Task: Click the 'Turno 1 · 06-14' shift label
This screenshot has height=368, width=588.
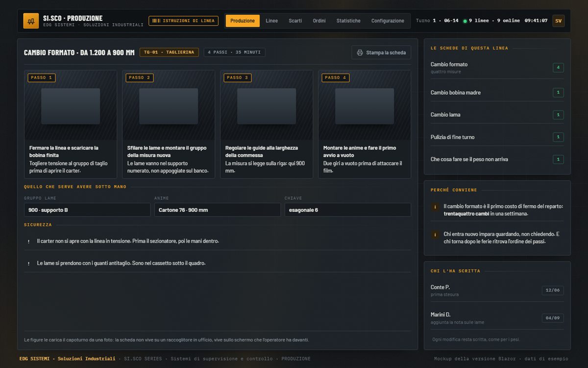Action: coord(437,21)
